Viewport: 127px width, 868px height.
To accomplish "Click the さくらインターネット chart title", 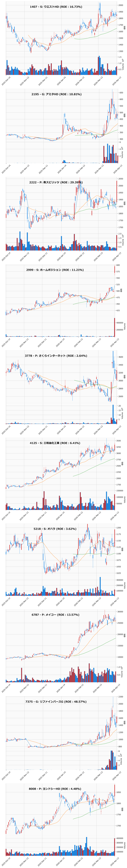I will (x=56, y=356).
